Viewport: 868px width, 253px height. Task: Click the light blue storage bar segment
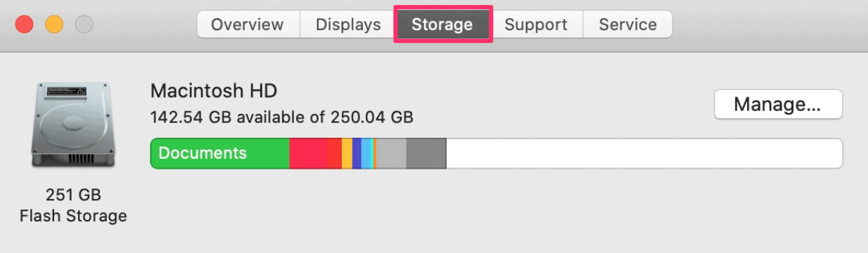(x=366, y=153)
